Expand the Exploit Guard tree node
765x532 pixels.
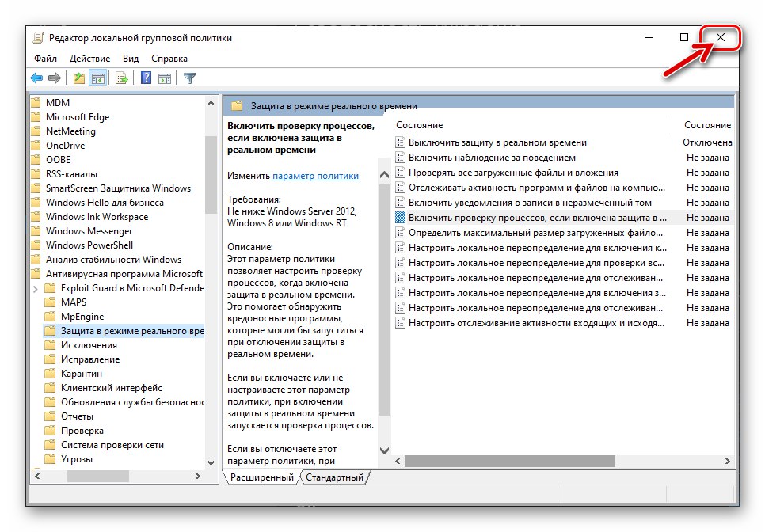coord(36,288)
